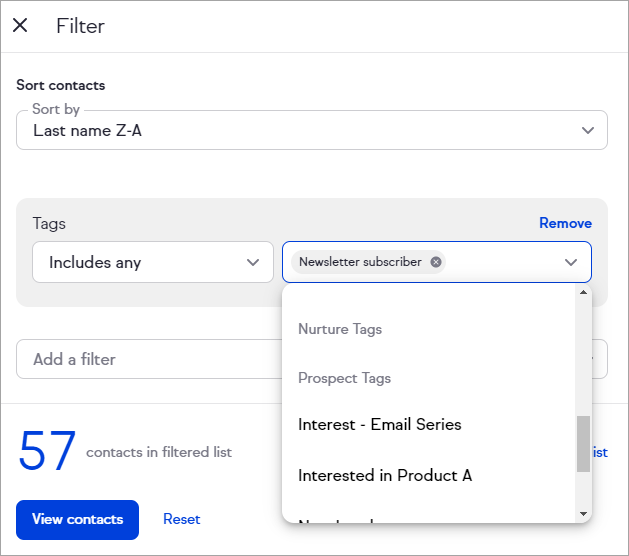629x556 pixels.
Task: Click the Reset link
Action: tap(181, 519)
